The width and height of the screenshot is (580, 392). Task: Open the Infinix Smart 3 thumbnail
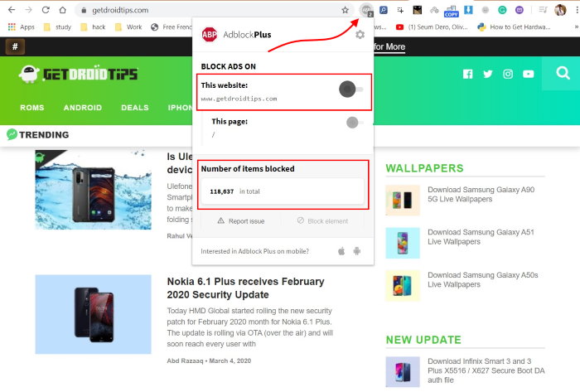(403, 371)
